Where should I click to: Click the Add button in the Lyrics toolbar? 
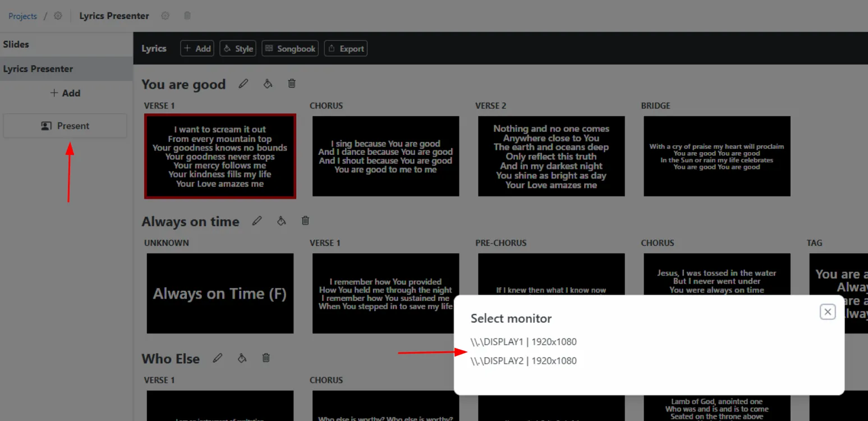tap(197, 49)
